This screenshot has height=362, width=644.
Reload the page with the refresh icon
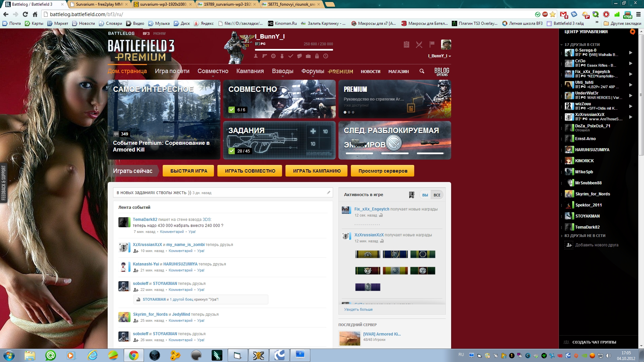click(x=25, y=14)
